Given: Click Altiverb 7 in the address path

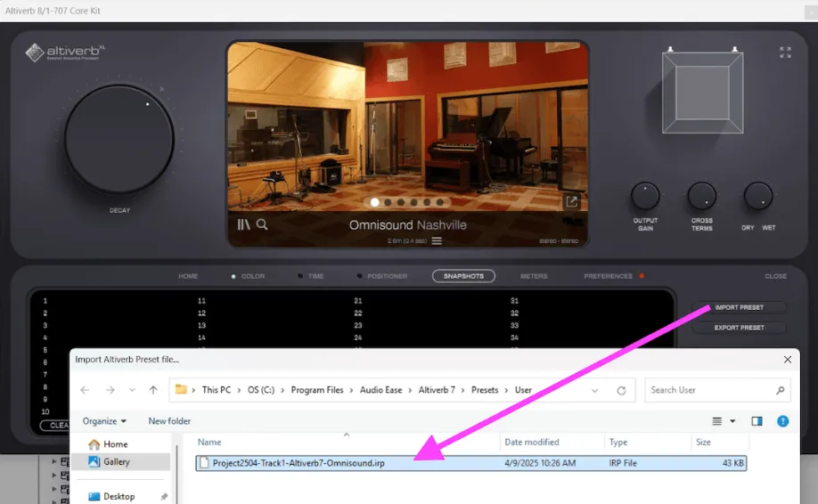Looking at the screenshot, I should coord(437,390).
